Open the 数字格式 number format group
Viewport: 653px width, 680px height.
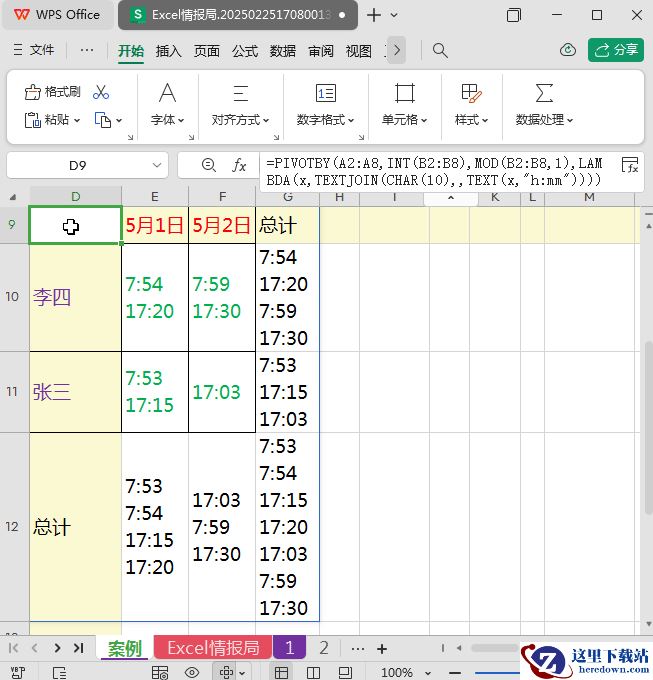point(325,105)
